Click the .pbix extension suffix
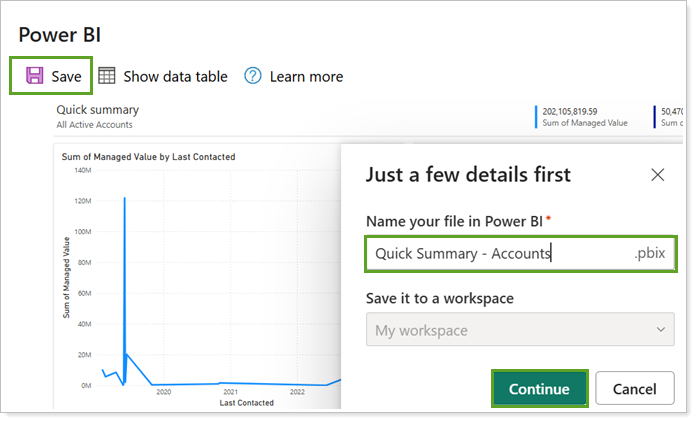The image size is (696, 422). (650, 253)
